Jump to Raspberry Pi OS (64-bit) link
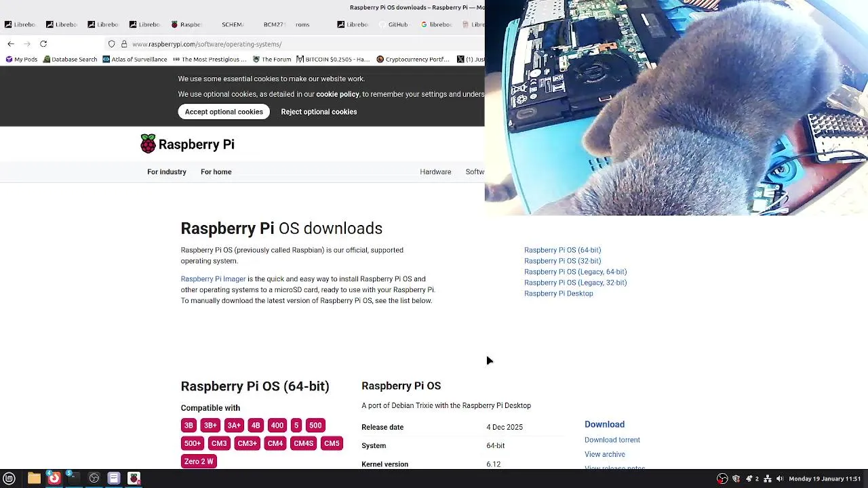This screenshot has height=488, width=868. [x=562, y=250]
